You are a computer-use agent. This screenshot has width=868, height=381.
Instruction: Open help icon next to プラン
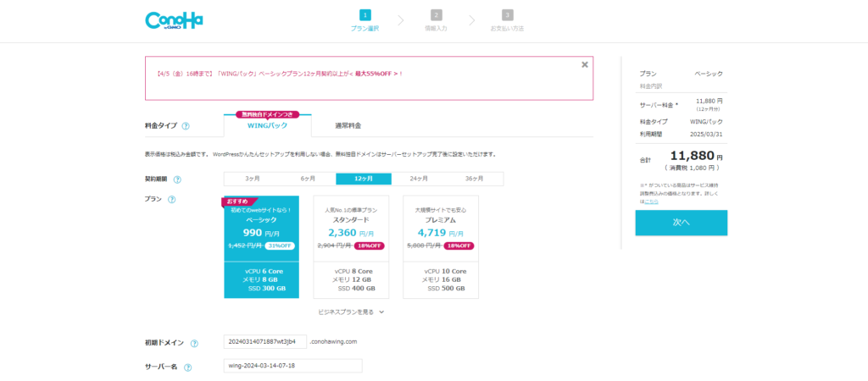click(171, 200)
